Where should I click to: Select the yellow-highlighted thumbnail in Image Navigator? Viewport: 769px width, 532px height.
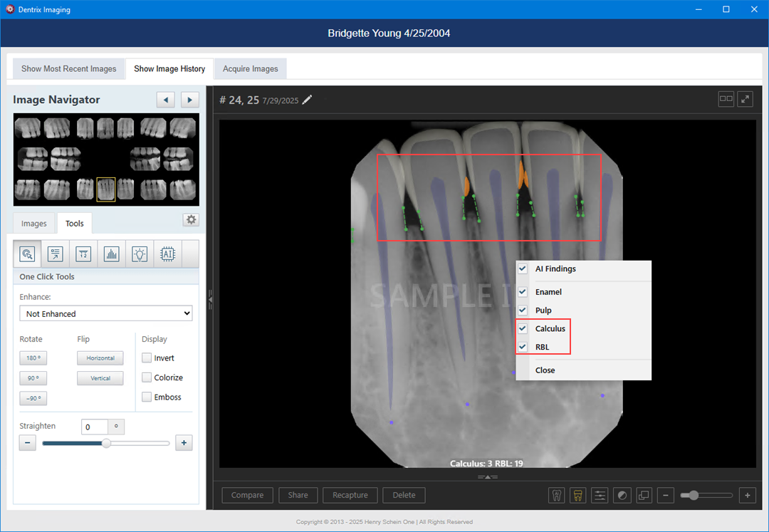click(106, 189)
